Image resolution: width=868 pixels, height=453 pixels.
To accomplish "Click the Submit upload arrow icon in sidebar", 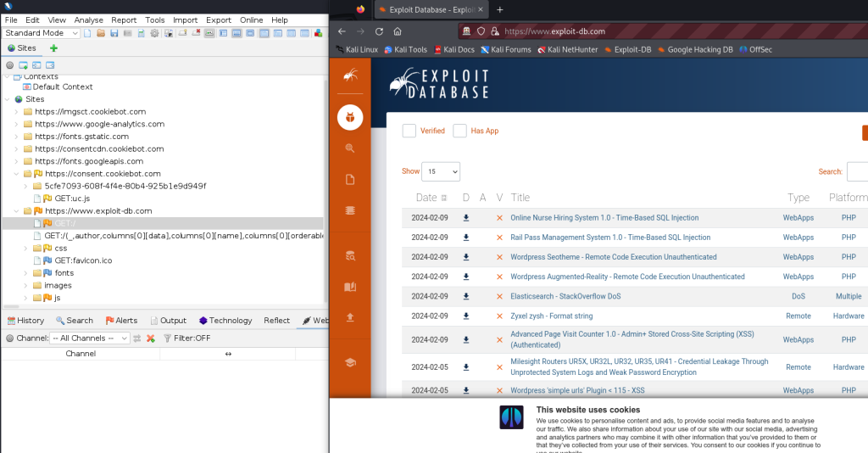I will click(350, 317).
